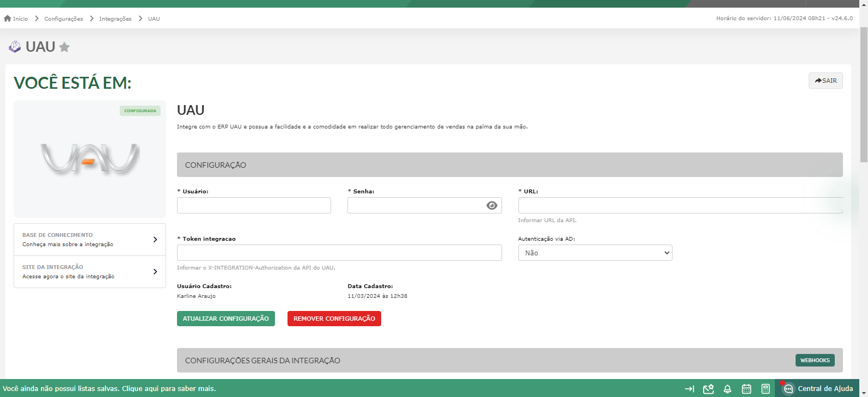Screen dimensions: 868x397
Task: Go to Configurações in the breadcrumb
Action: click(64, 19)
